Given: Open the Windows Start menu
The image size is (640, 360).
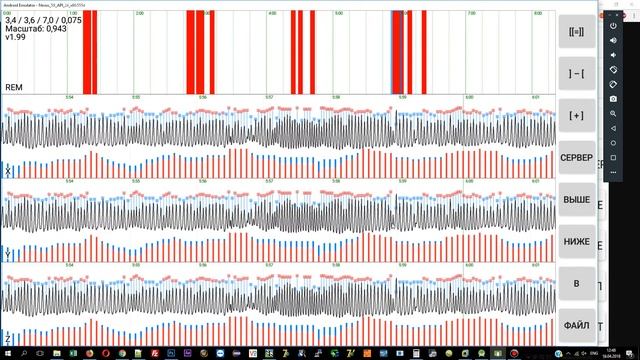Looking at the screenshot, I should (x=7, y=353).
